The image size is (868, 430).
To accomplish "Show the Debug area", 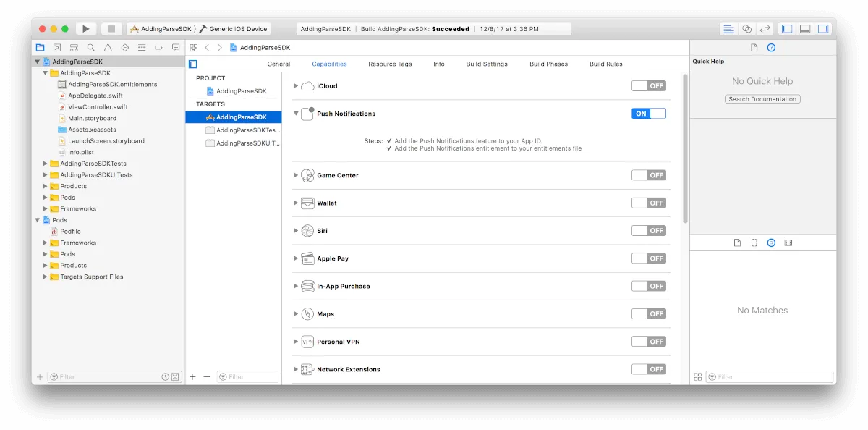I will point(805,29).
